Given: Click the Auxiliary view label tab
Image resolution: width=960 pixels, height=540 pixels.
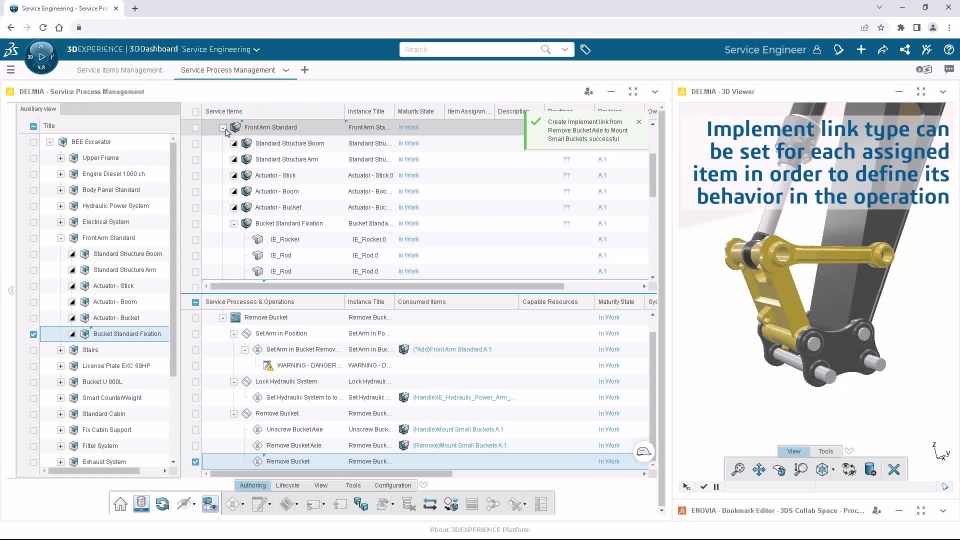Looking at the screenshot, I should click(x=38, y=109).
